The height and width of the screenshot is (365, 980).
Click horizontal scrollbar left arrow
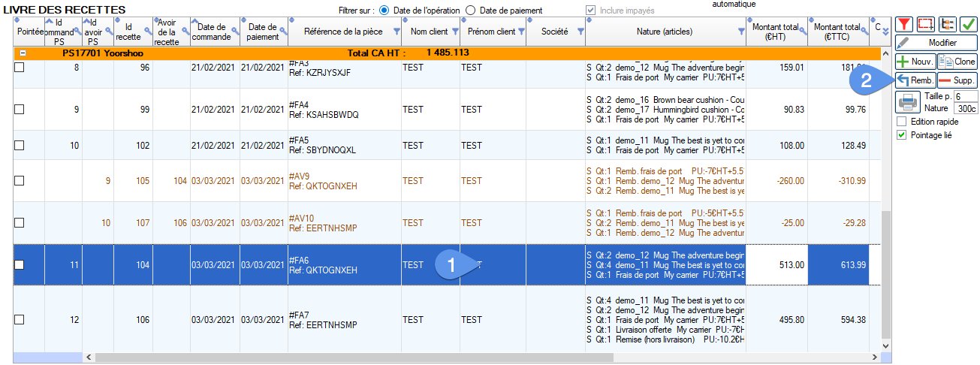87,357
